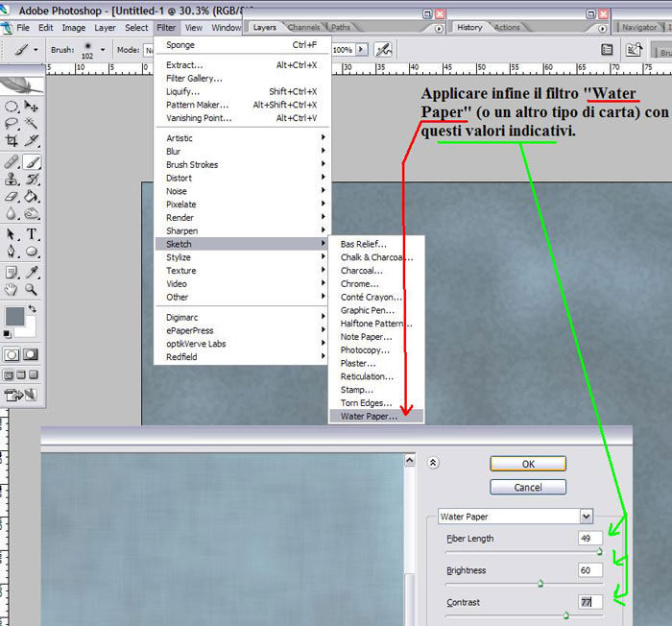Image resolution: width=672 pixels, height=626 pixels.
Task: Select the History Brush tool
Action: tap(31, 180)
